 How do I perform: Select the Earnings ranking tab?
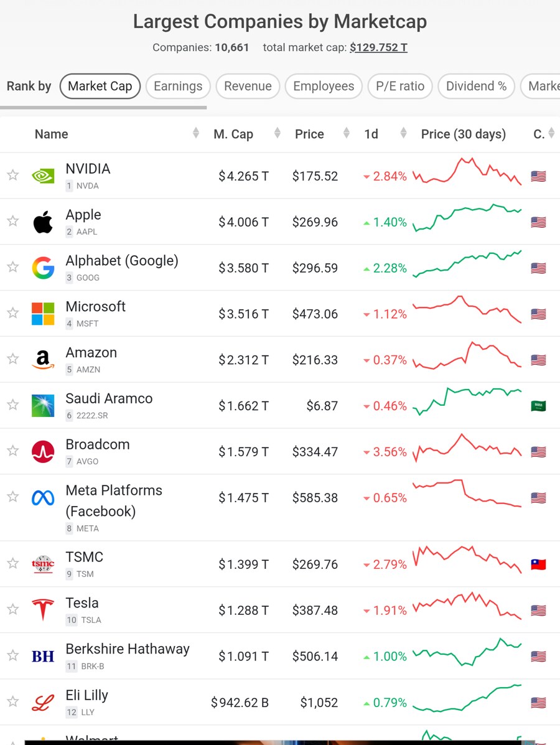[178, 87]
